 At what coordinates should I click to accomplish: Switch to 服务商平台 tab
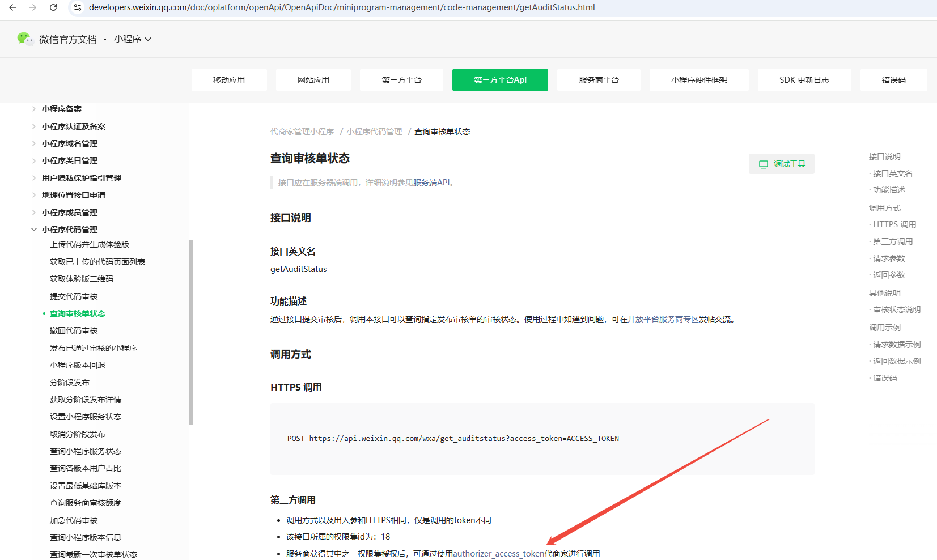[599, 80]
